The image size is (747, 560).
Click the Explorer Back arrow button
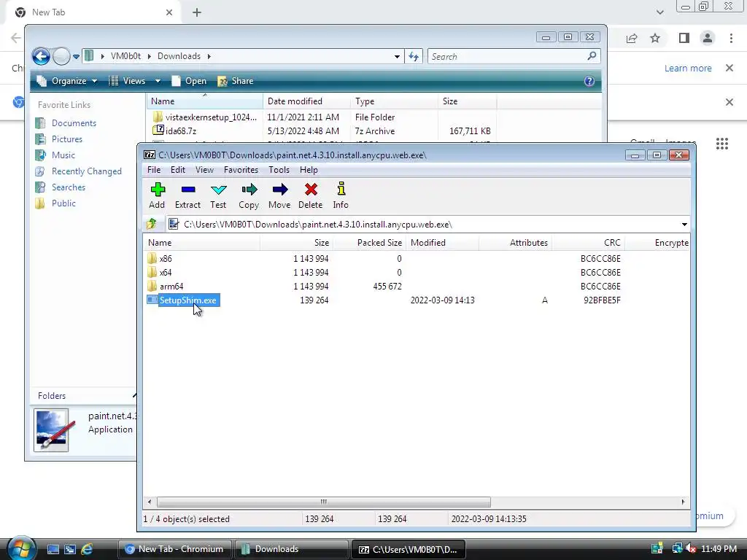41,57
